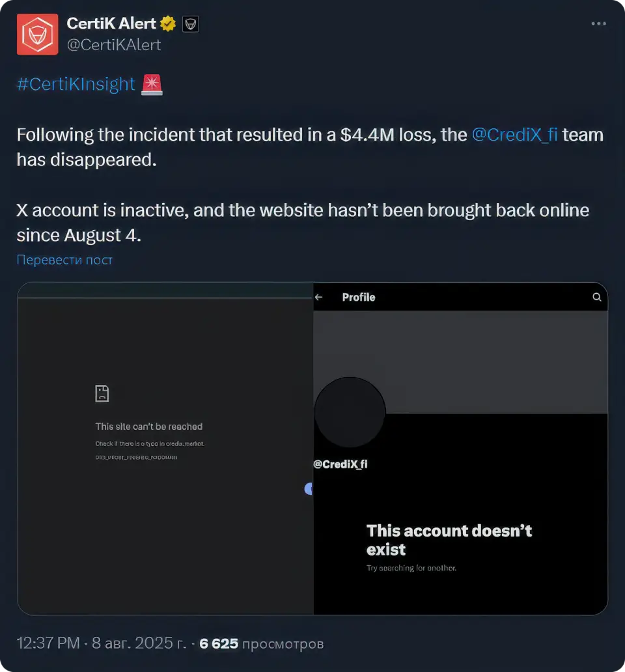Click the search magnifier in embedded profile
The height and width of the screenshot is (672, 625).
point(597,297)
